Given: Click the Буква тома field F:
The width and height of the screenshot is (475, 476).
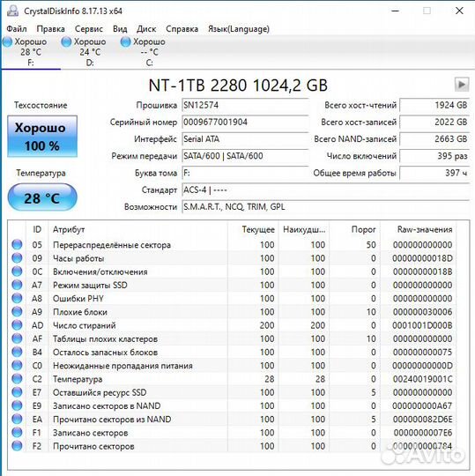Looking at the screenshot, I should click(x=245, y=173).
